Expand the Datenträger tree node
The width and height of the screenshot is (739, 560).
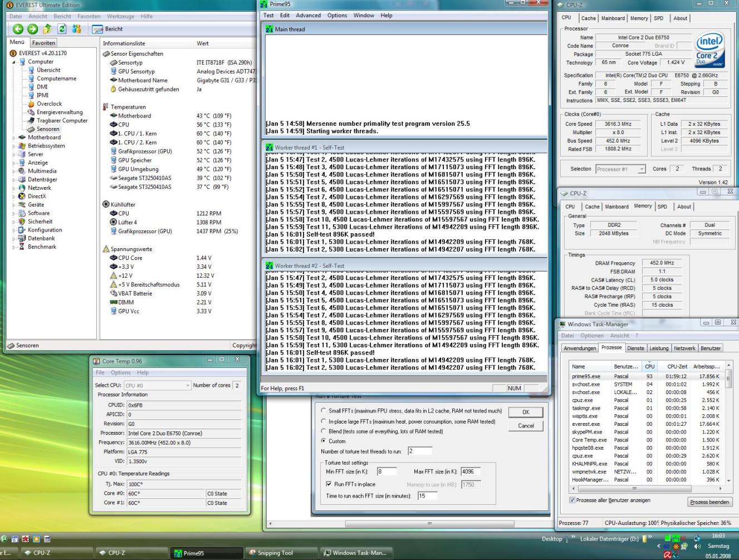click(x=14, y=179)
